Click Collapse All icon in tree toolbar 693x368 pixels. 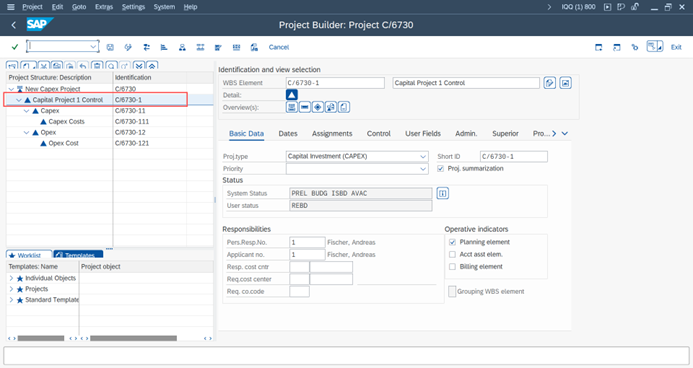pyautogui.click(x=152, y=66)
